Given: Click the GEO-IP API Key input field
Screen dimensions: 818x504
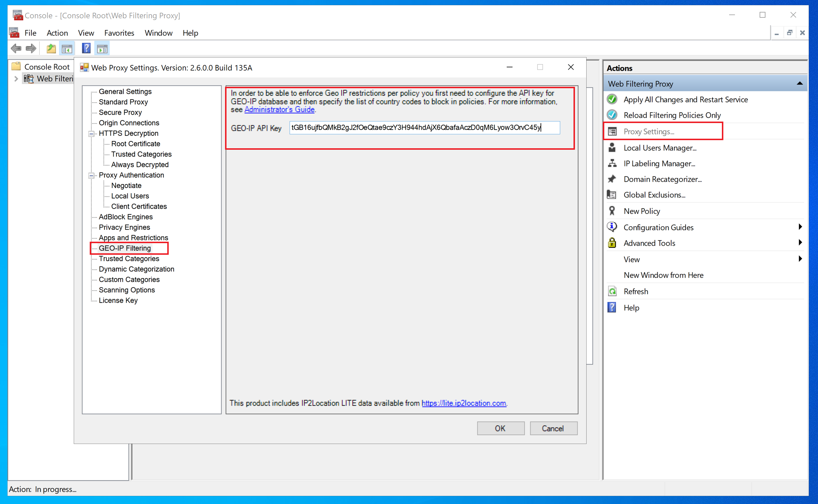Looking at the screenshot, I should tap(424, 128).
